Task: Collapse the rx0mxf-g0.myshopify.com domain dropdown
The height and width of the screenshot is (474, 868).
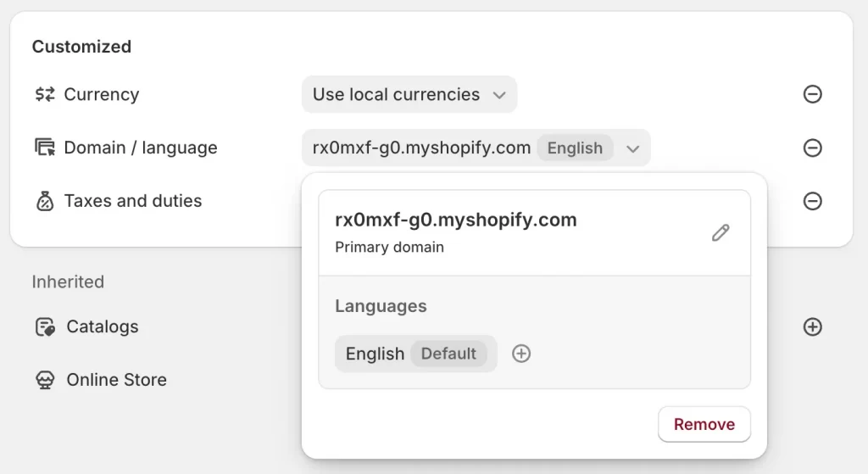Action: pos(476,148)
